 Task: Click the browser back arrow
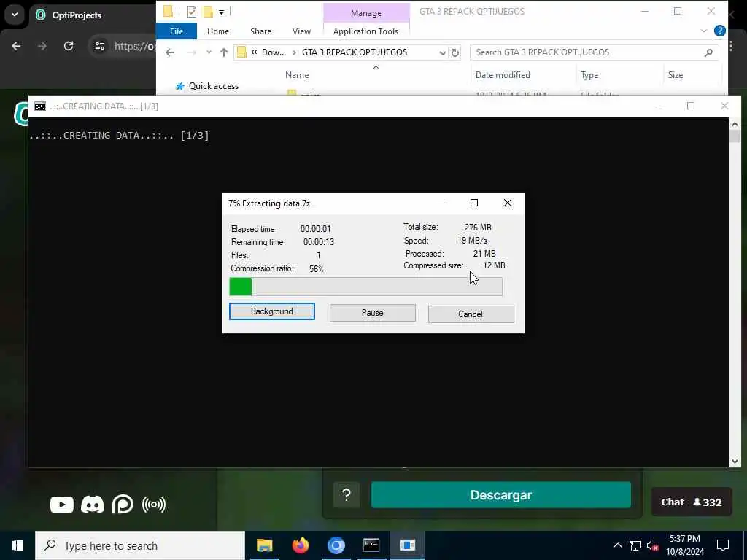point(16,46)
